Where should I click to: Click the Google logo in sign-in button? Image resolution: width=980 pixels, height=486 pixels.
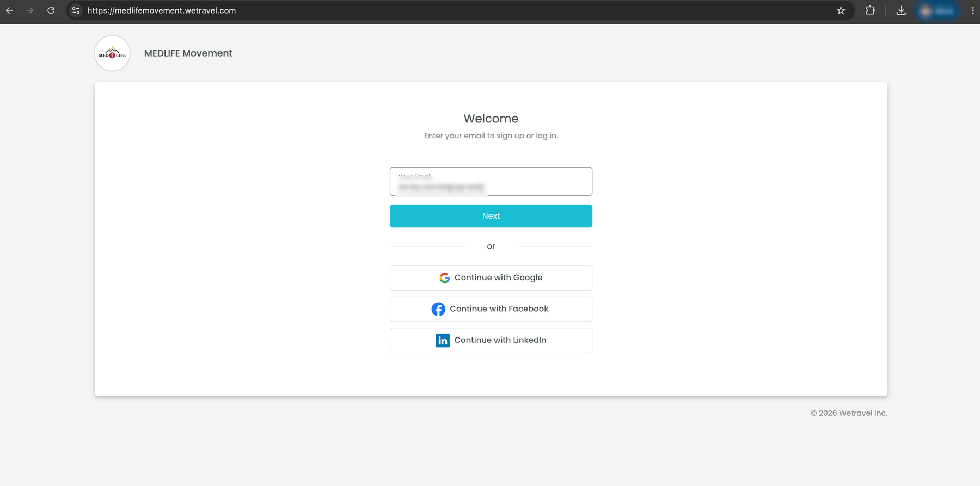(x=444, y=278)
